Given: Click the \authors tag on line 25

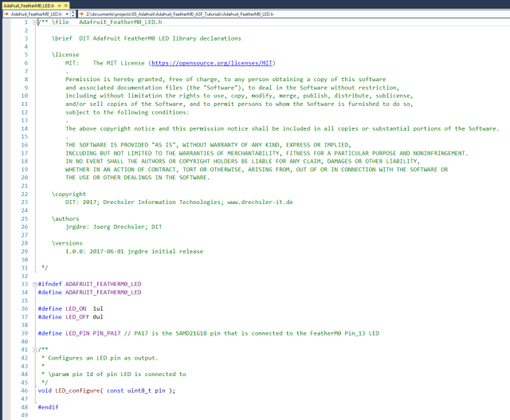Looking at the screenshot, I should (65, 218).
